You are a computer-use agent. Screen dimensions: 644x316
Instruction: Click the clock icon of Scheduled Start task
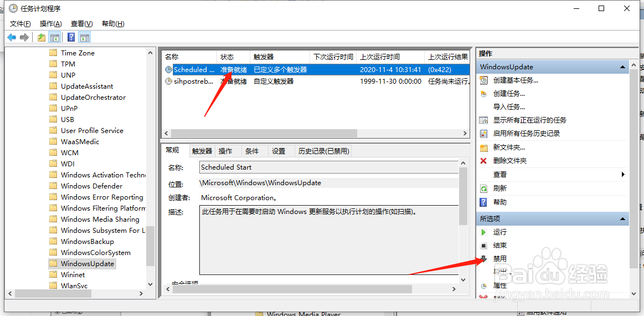pyautogui.click(x=168, y=69)
